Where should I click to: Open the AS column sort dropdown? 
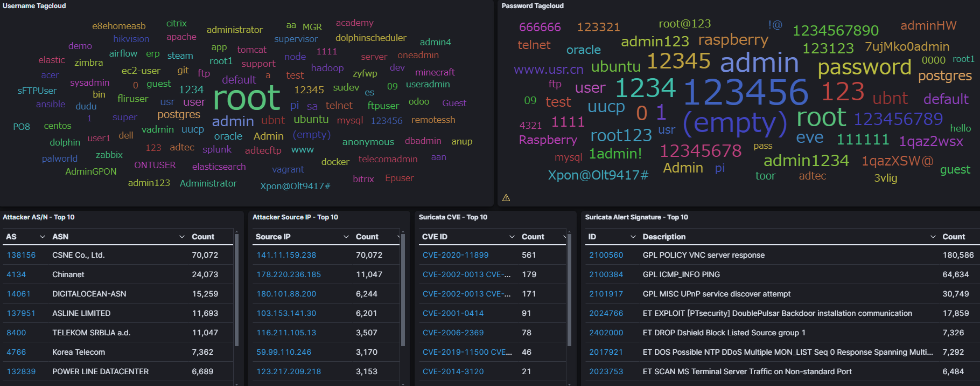point(43,237)
